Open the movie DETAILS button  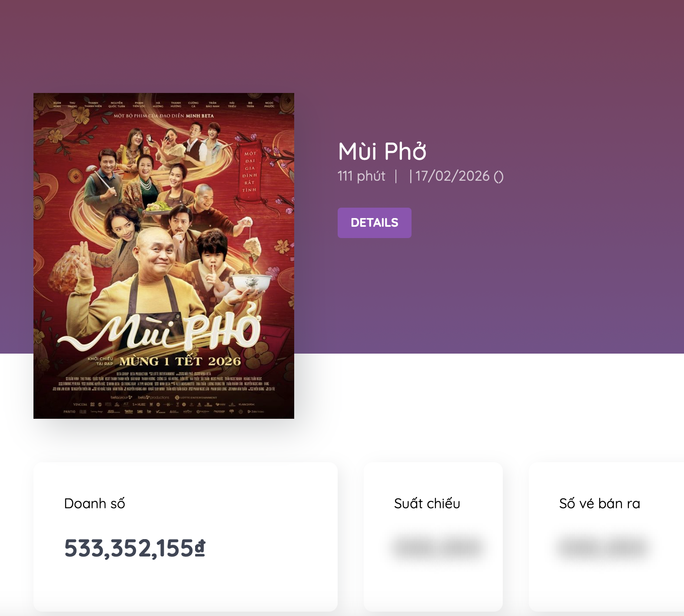pos(374,223)
